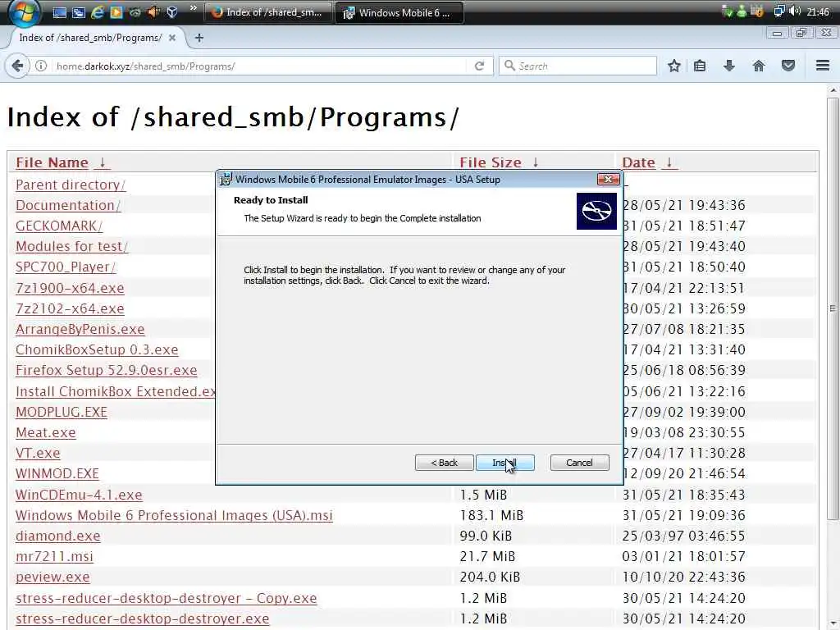Click the Pocket icon
This screenshot has height=630, width=840.
pos(788,66)
